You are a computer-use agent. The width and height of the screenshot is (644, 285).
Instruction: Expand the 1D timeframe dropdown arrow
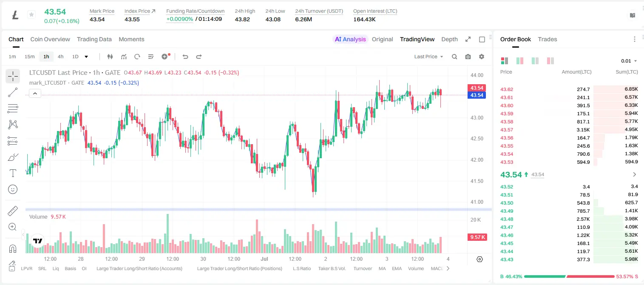point(86,57)
